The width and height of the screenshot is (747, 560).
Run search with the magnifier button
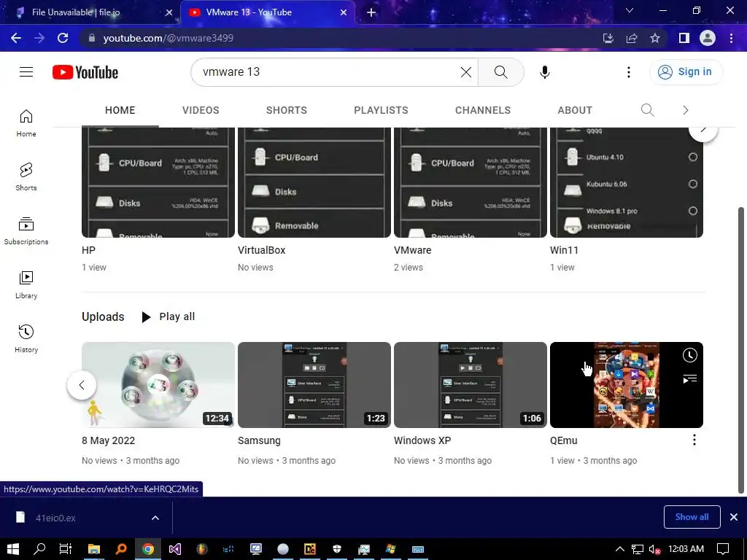[500, 72]
